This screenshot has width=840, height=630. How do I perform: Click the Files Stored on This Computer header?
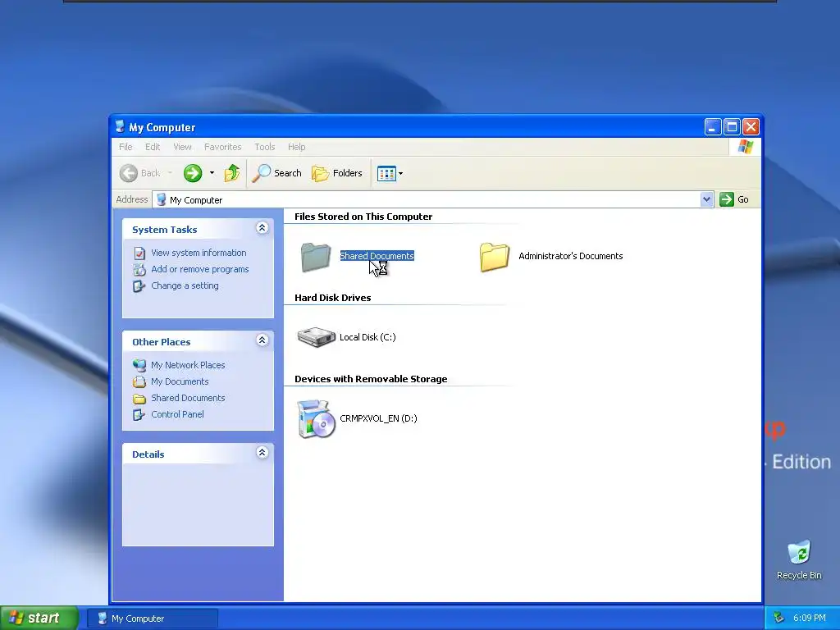point(363,217)
